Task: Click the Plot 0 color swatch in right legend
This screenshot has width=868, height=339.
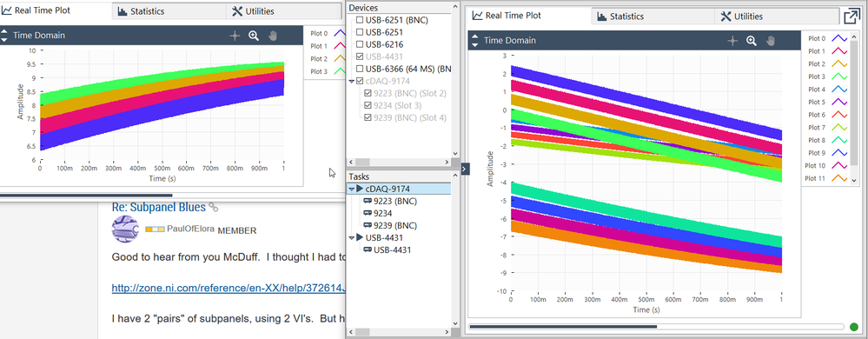Action: [840, 39]
